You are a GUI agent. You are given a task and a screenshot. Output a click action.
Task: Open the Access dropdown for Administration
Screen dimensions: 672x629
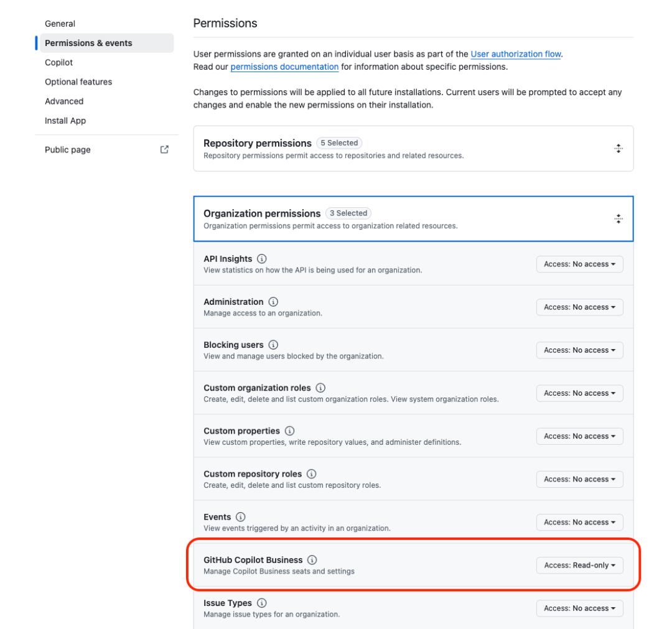[x=579, y=307]
